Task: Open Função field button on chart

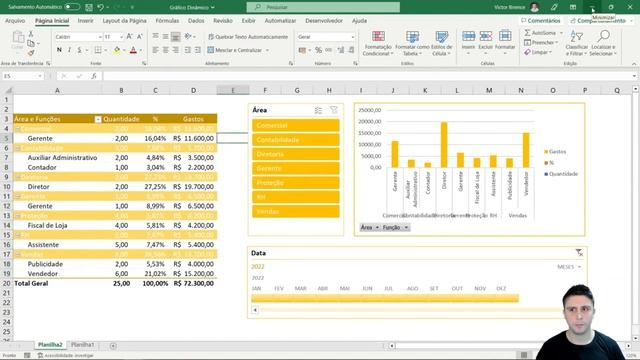Action: click(395, 227)
